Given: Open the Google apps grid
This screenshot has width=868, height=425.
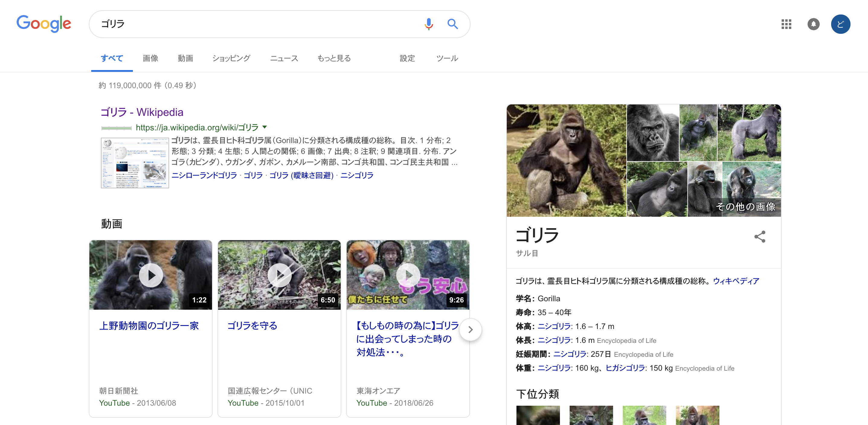Looking at the screenshot, I should (x=786, y=24).
